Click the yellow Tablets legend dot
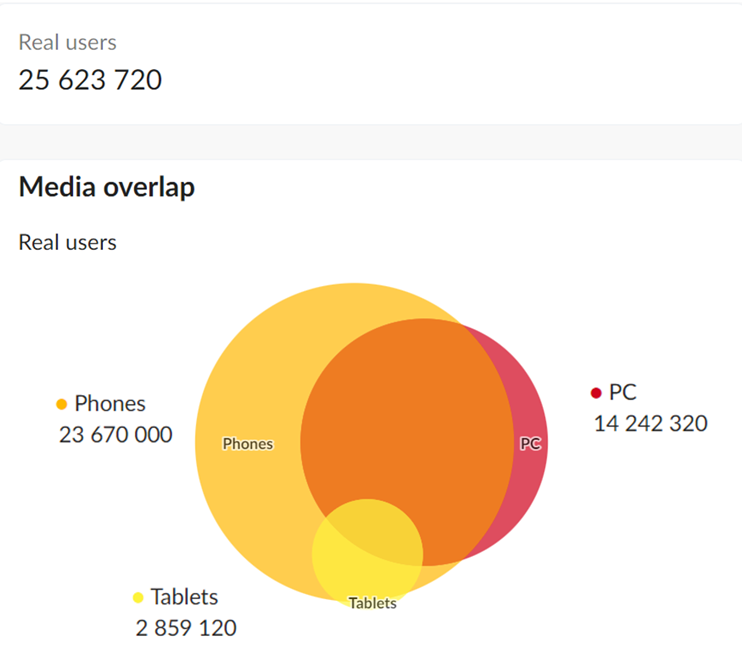This screenshot has width=742, height=670. point(138,598)
